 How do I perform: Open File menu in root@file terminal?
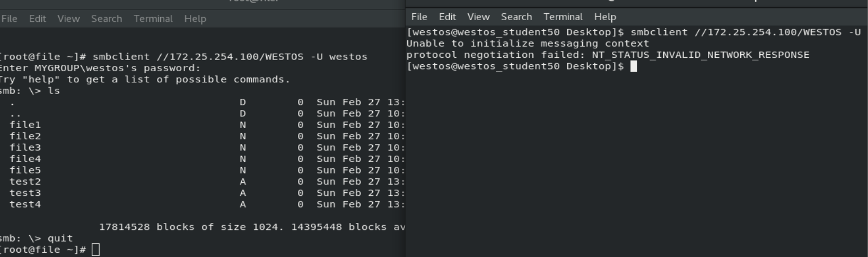point(9,19)
